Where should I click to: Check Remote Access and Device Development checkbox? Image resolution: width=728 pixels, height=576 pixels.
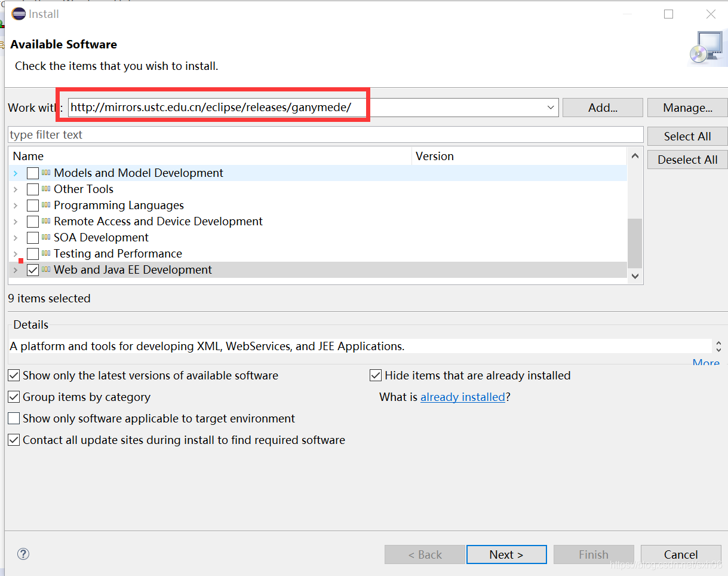33,222
